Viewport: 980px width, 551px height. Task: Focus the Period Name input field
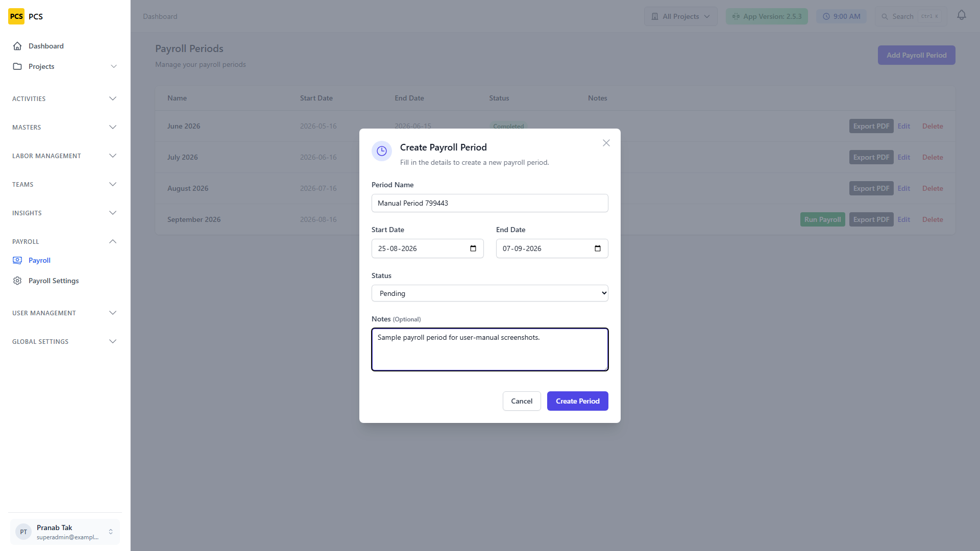click(490, 203)
